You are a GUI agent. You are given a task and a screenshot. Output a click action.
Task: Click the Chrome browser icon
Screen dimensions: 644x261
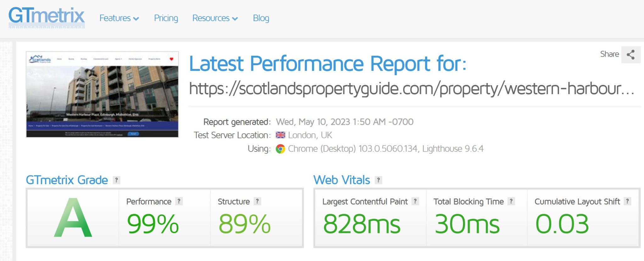(x=280, y=149)
